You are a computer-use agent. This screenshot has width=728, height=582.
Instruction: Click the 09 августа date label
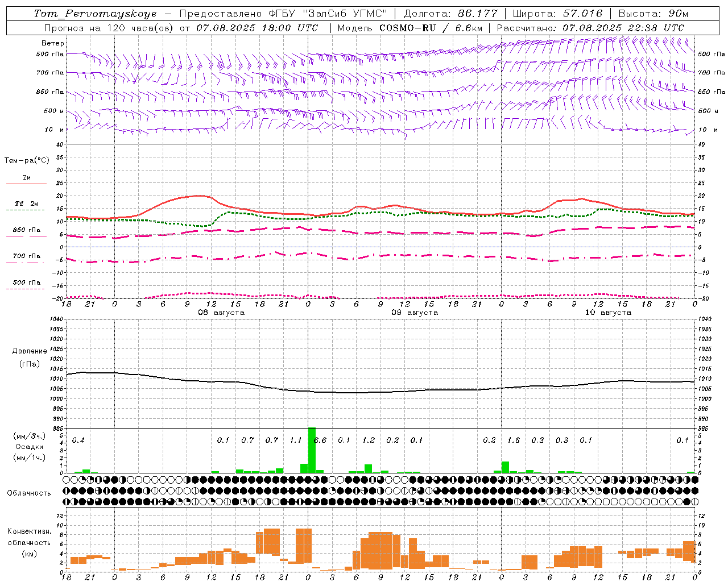tap(415, 313)
